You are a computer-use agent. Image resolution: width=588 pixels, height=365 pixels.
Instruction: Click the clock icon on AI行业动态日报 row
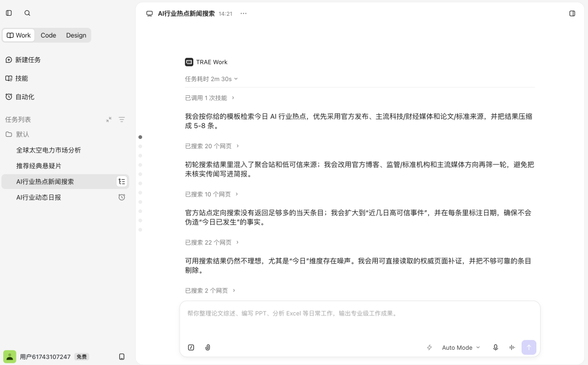tap(122, 197)
